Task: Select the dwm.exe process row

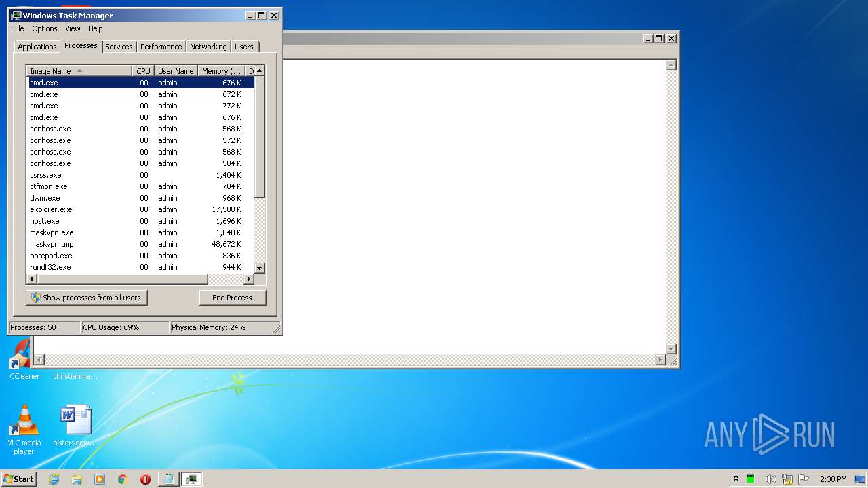Action: 140,198
